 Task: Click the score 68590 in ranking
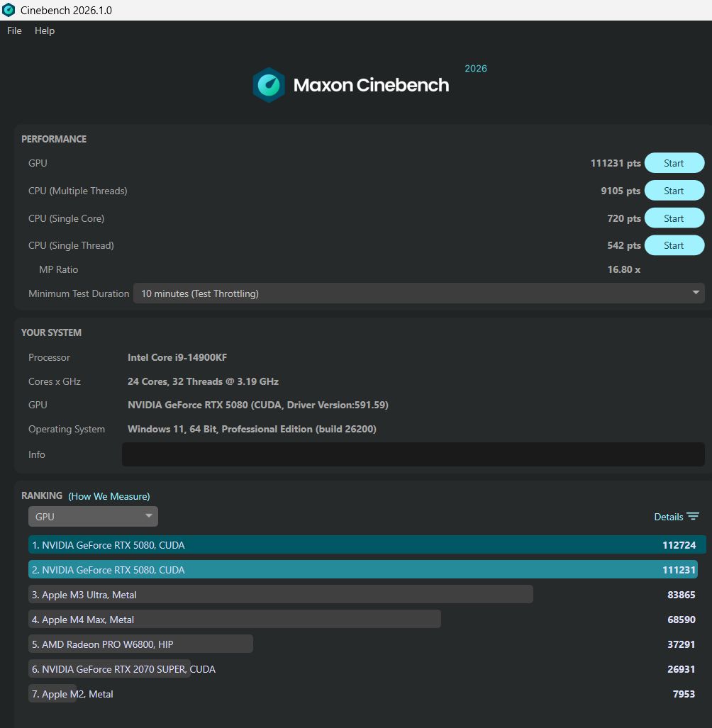click(x=681, y=620)
